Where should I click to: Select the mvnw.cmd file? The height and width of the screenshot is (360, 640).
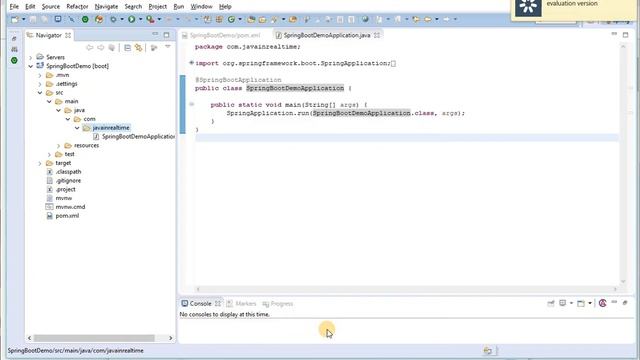[x=66, y=207]
